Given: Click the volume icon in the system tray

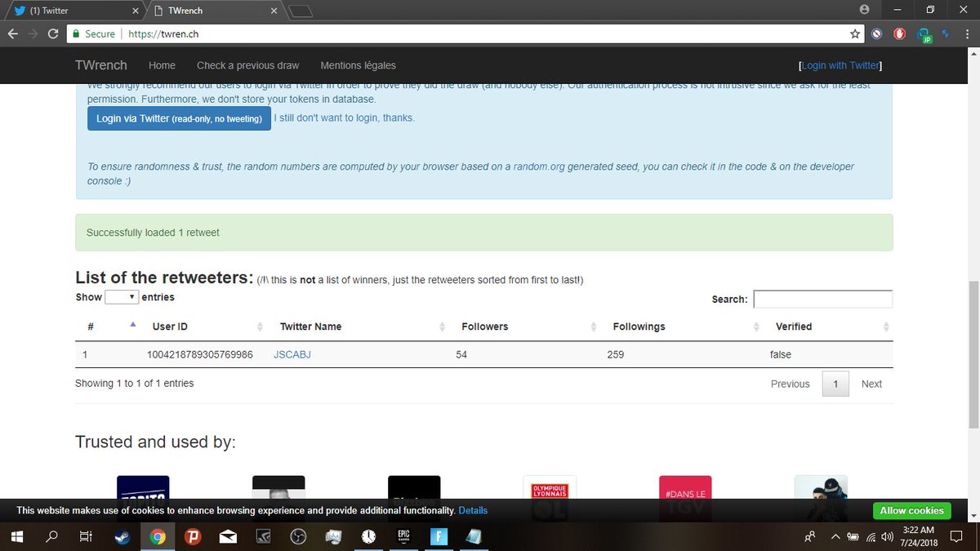Looking at the screenshot, I should pos(887,536).
